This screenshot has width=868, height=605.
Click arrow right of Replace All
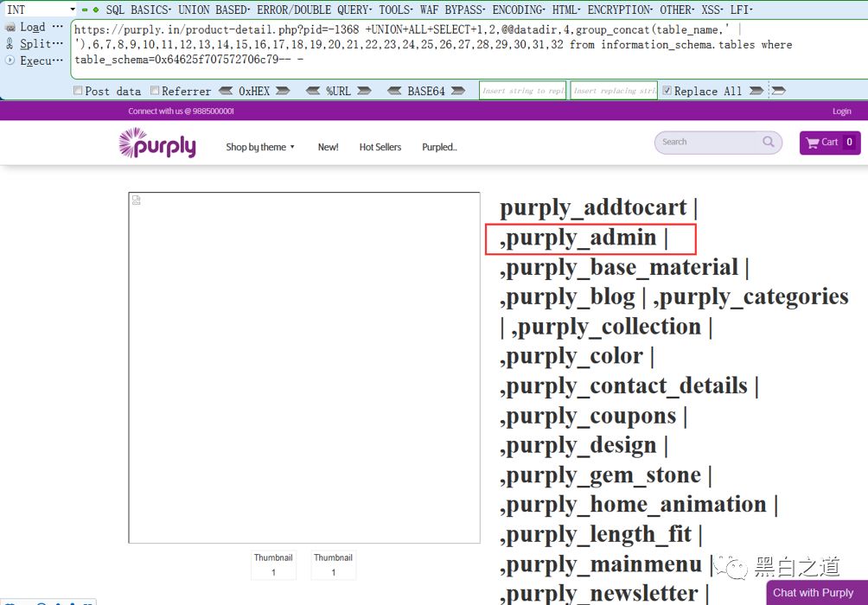756,91
